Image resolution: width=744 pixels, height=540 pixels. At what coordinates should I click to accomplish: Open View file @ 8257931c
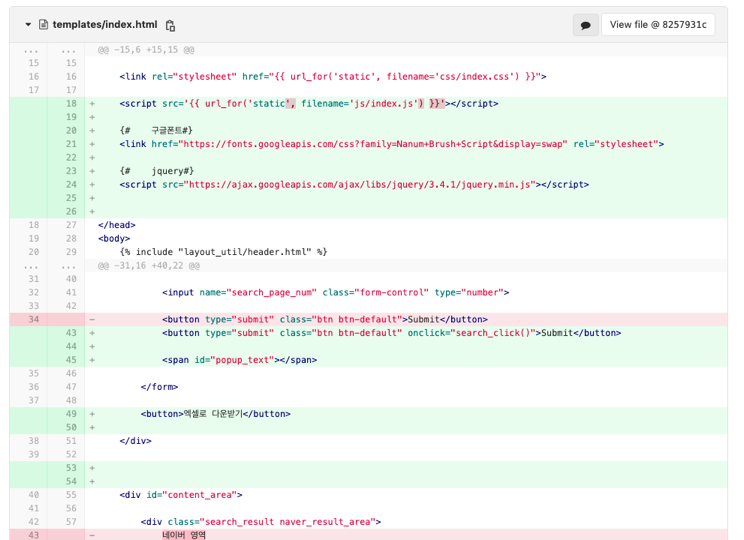click(x=658, y=25)
